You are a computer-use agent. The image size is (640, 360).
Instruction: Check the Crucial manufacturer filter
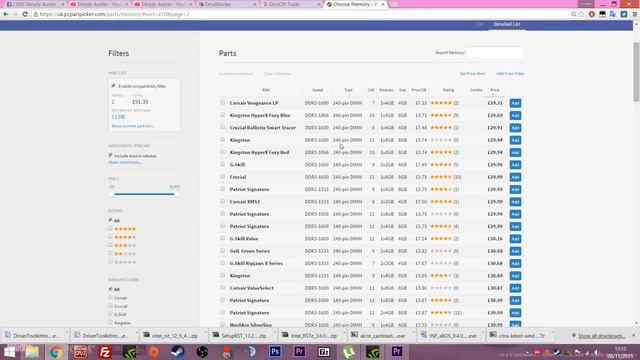click(111, 306)
